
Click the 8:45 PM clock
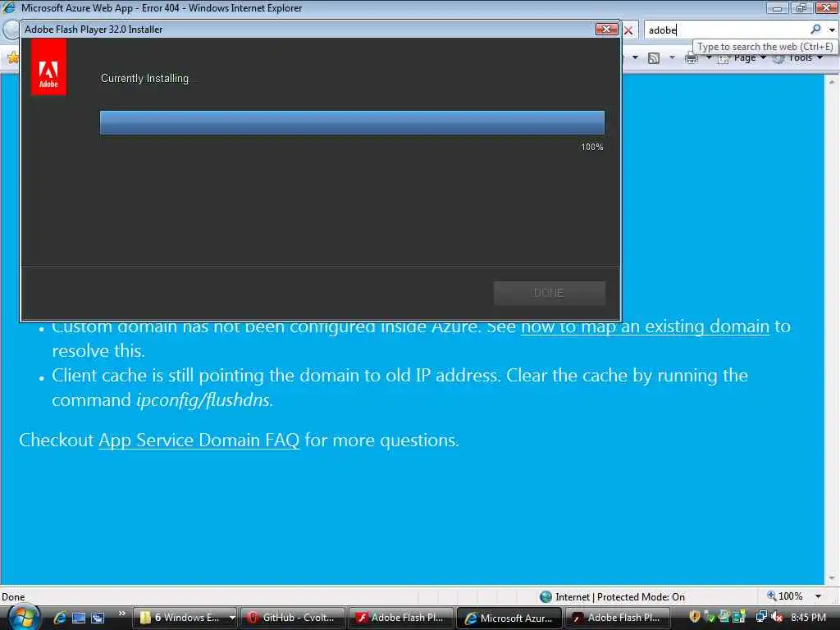808,618
